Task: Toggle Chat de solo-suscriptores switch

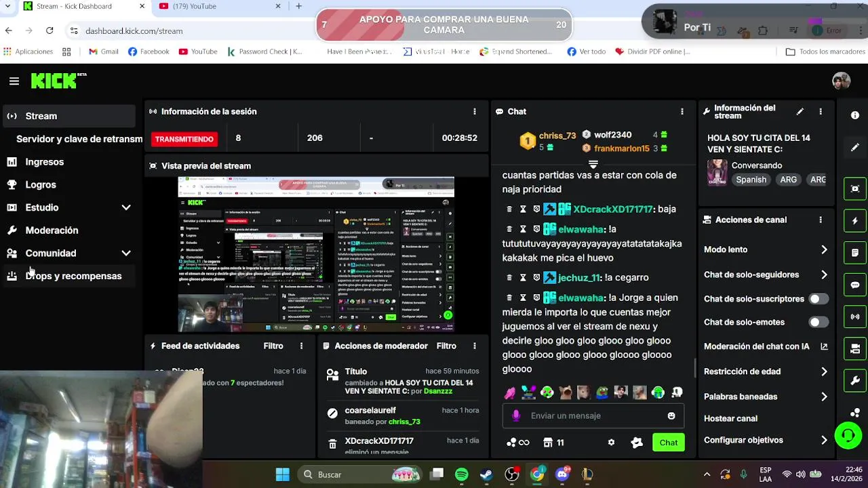Action: (818, 299)
